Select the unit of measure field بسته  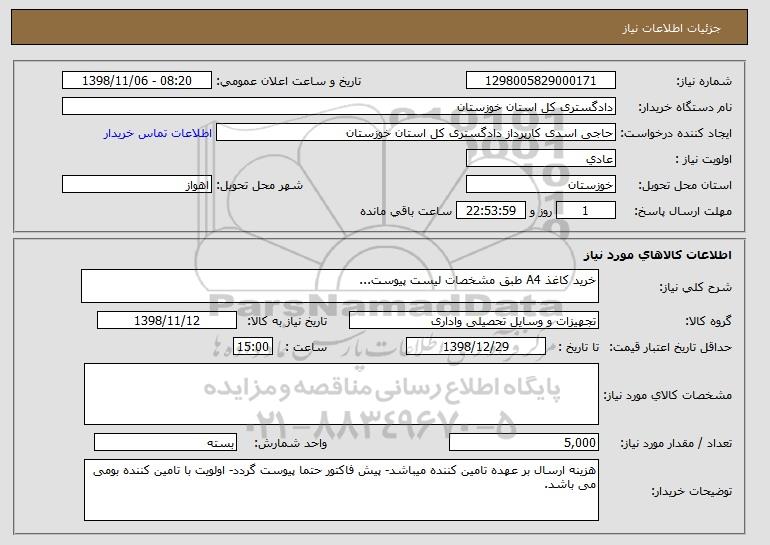pos(165,442)
